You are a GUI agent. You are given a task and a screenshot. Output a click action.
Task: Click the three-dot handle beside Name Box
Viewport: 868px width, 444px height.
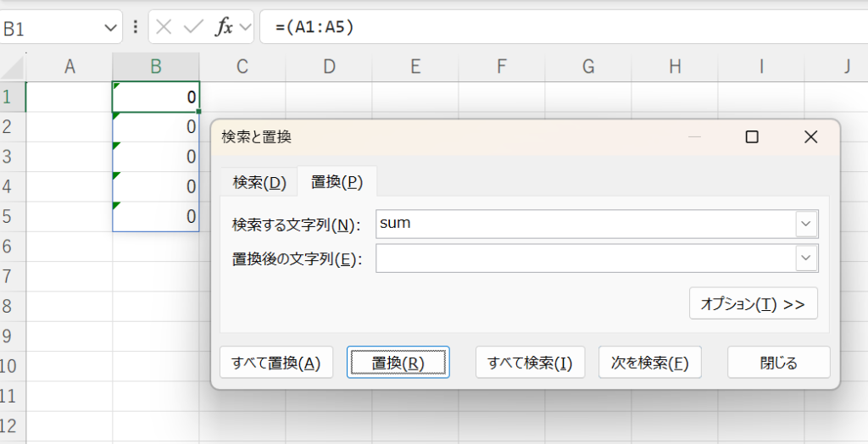136,27
